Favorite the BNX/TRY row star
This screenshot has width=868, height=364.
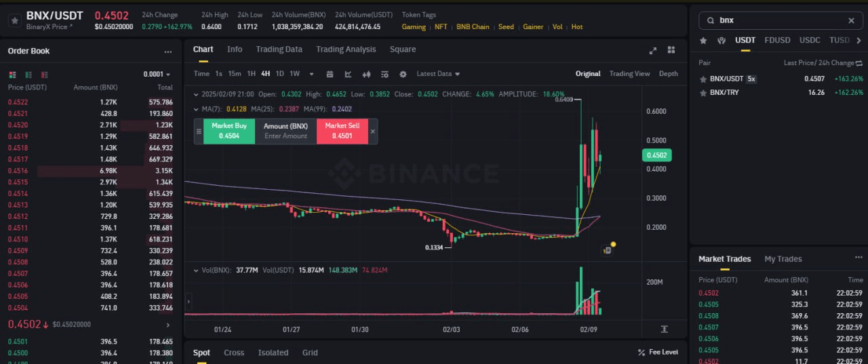click(x=703, y=92)
